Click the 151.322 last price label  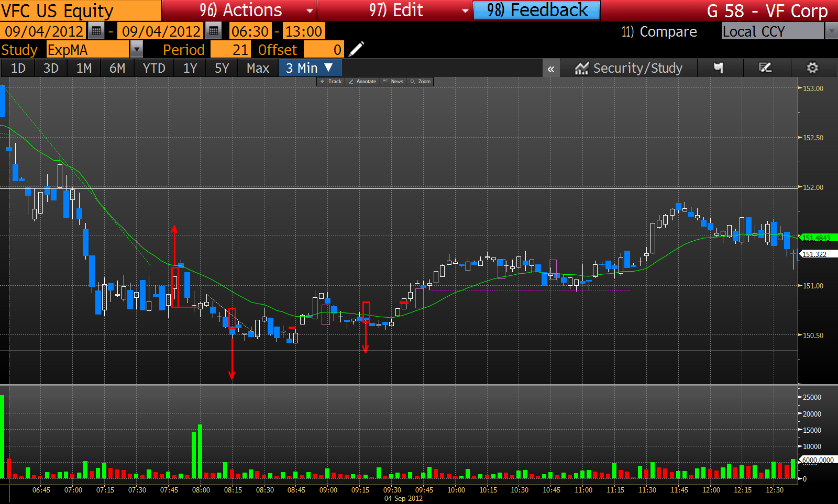tap(817, 254)
